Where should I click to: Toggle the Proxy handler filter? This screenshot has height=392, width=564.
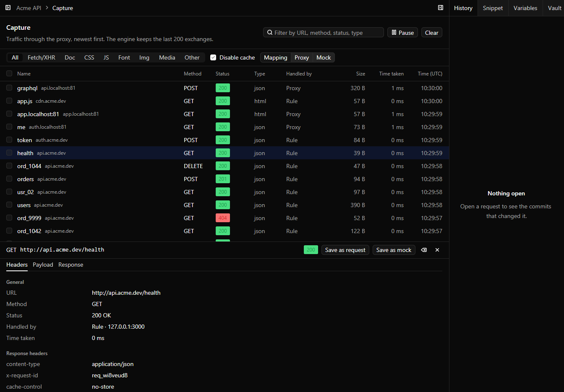tap(302, 57)
